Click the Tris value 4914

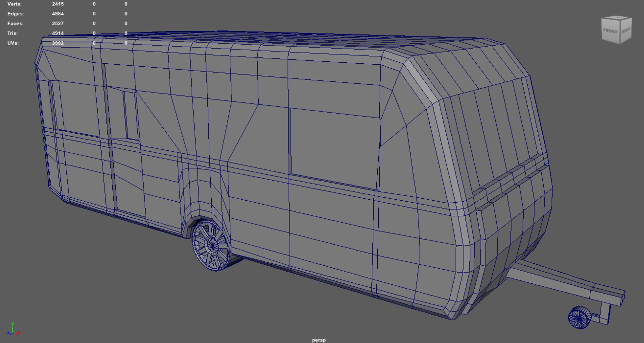pos(58,33)
